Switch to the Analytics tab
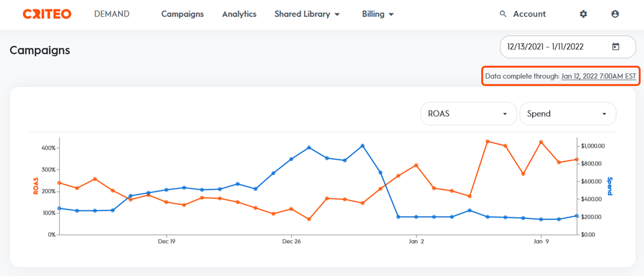 click(239, 14)
